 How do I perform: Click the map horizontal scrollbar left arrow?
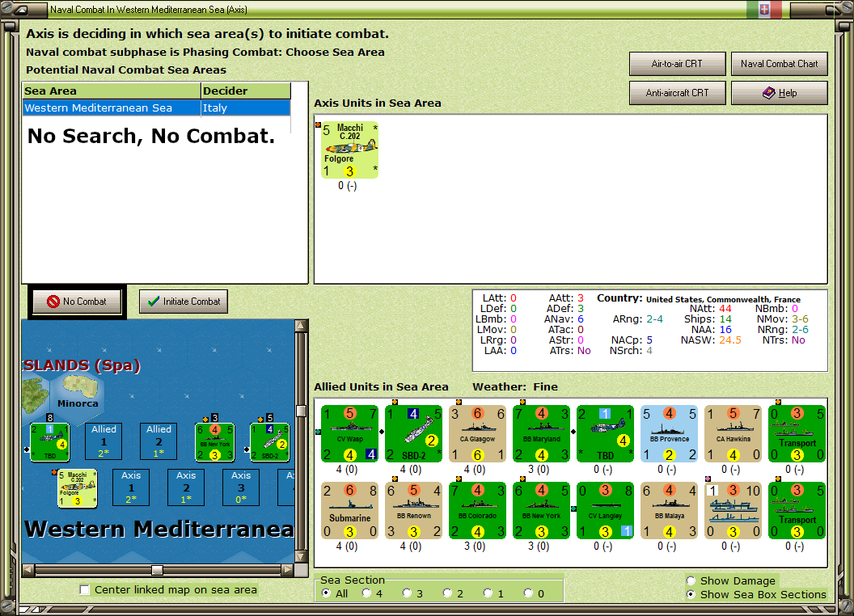(x=28, y=570)
